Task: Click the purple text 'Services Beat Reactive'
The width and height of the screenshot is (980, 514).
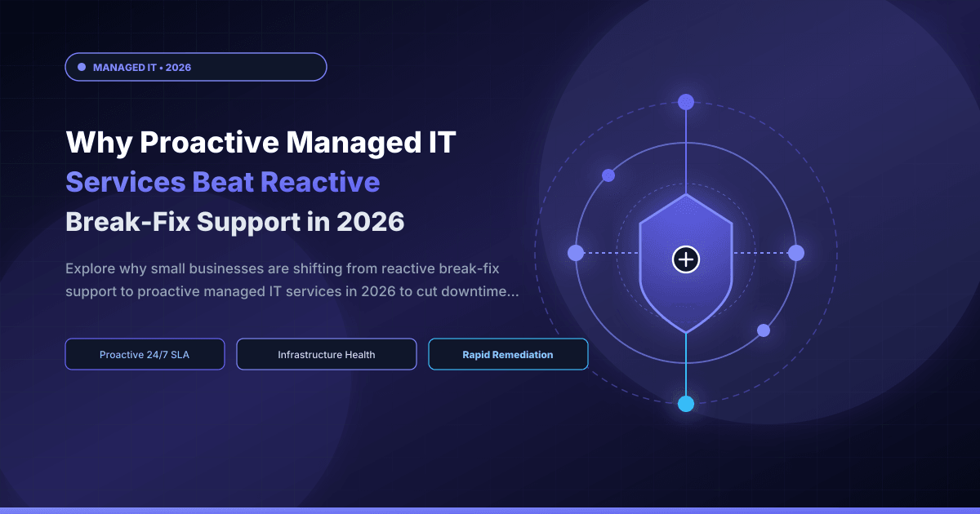Action: coord(223,181)
